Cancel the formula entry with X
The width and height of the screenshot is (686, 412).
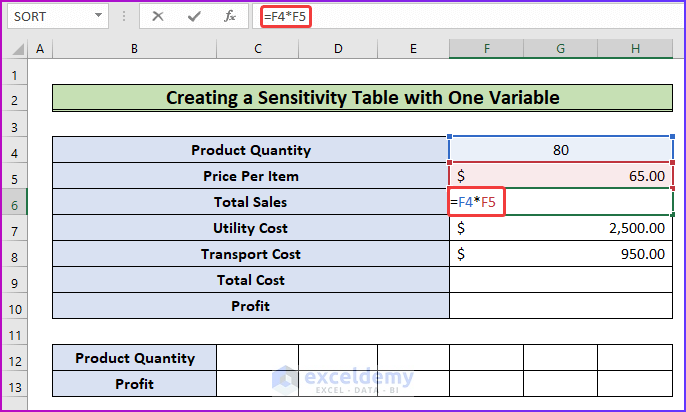pyautogui.click(x=159, y=17)
